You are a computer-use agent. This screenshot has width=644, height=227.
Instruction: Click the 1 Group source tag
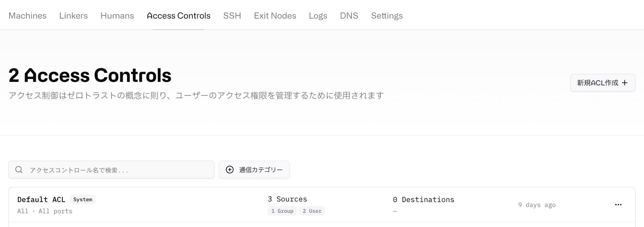282,211
